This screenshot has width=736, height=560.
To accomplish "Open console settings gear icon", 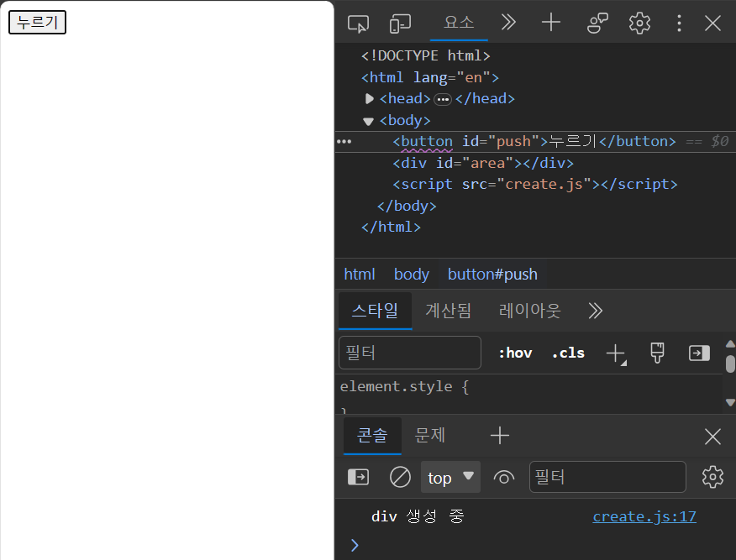I will [x=712, y=478].
